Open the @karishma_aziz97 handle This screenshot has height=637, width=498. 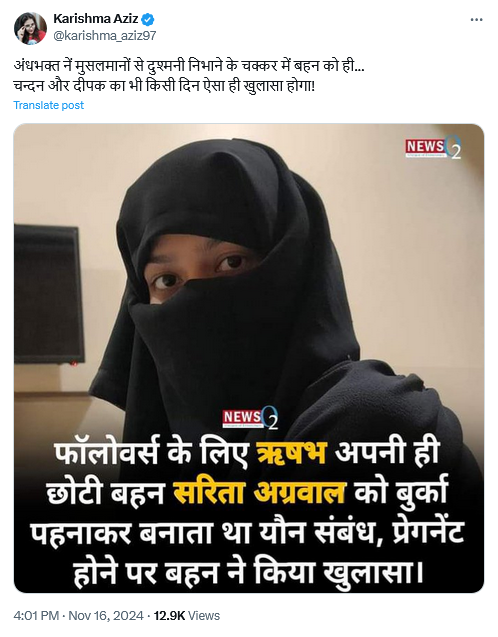105,36
